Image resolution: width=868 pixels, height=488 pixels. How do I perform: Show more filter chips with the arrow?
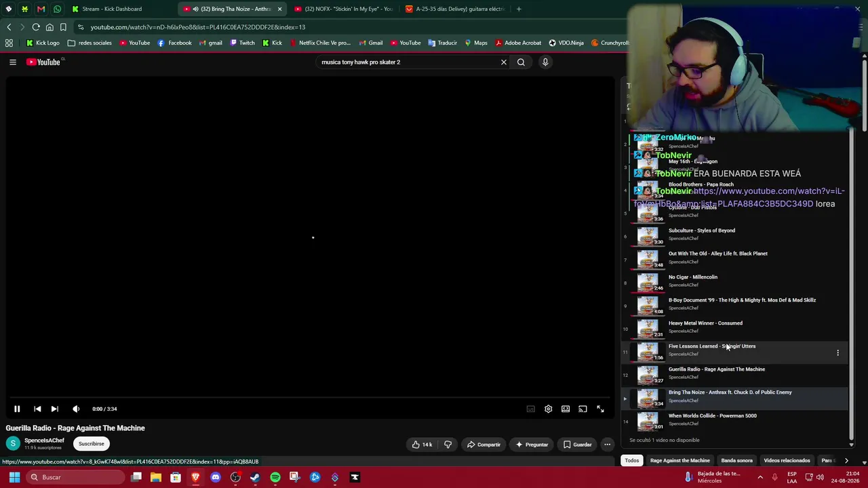pos(846,461)
